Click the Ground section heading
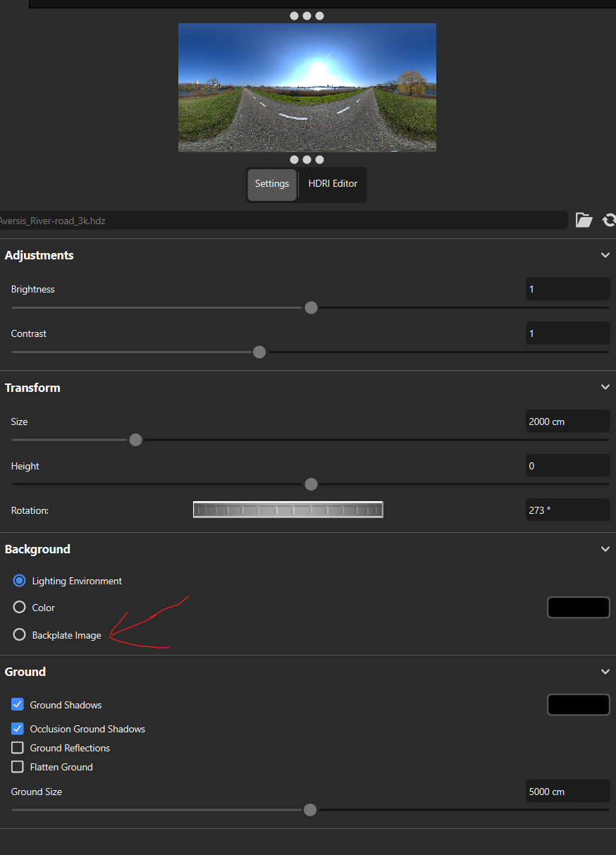This screenshot has height=855, width=616. pos(25,672)
